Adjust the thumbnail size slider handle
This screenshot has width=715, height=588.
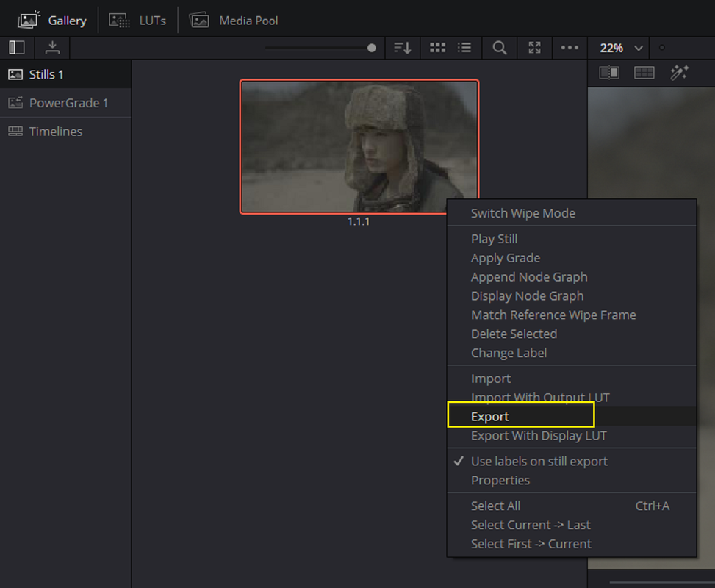[x=372, y=48]
